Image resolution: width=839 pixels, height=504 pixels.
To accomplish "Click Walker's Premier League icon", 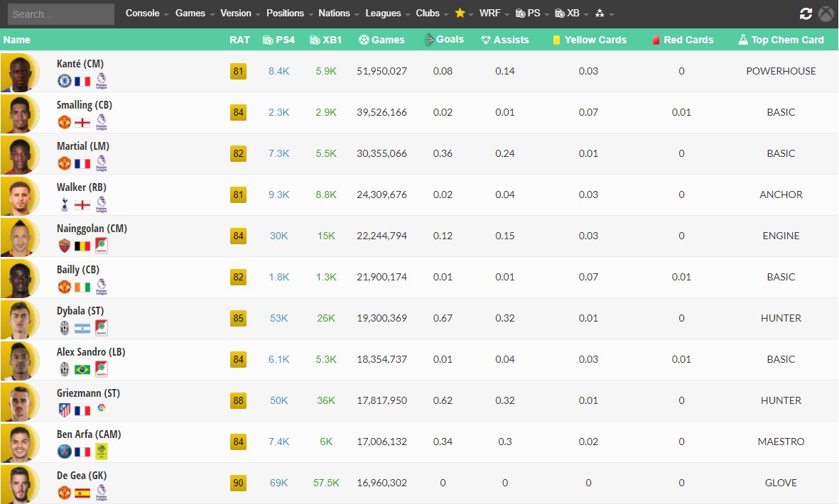I will 101,204.
